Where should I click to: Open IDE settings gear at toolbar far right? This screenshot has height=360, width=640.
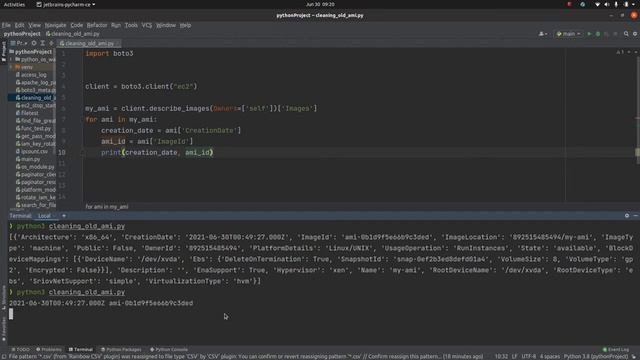(635, 34)
